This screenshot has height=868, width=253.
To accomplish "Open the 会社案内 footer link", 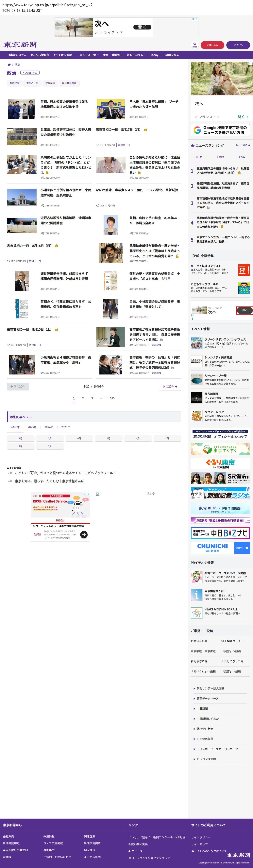I will pyautogui.click(x=8, y=836).
